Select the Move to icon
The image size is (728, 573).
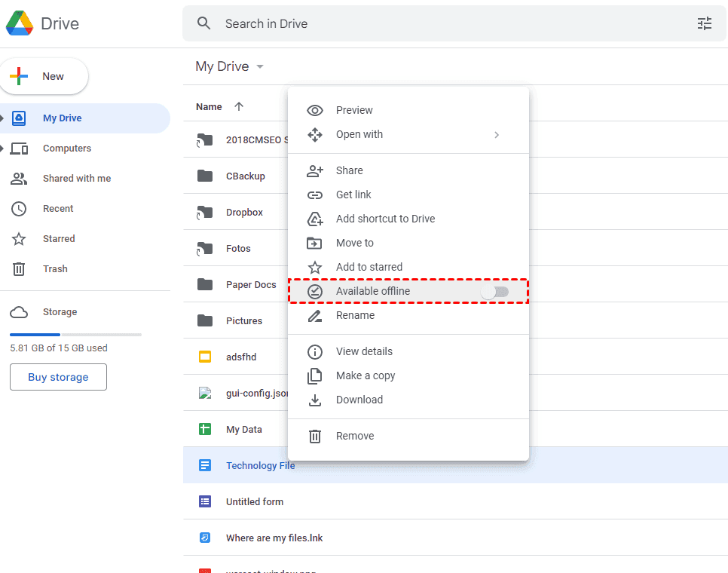315,243
